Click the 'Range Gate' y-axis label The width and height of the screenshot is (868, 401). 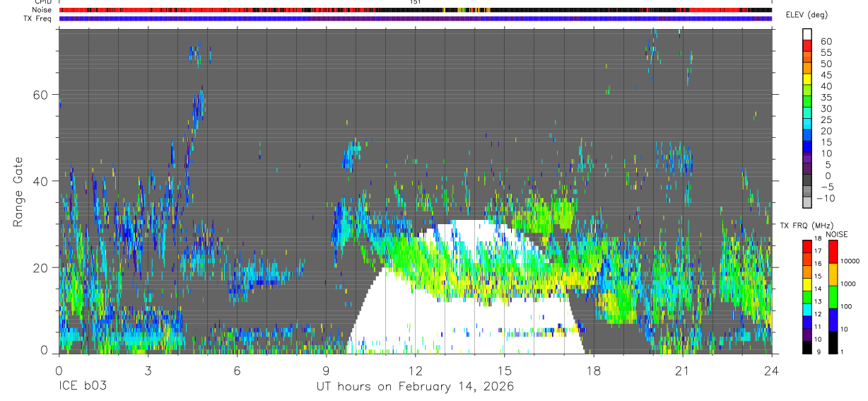click(19, 192)
